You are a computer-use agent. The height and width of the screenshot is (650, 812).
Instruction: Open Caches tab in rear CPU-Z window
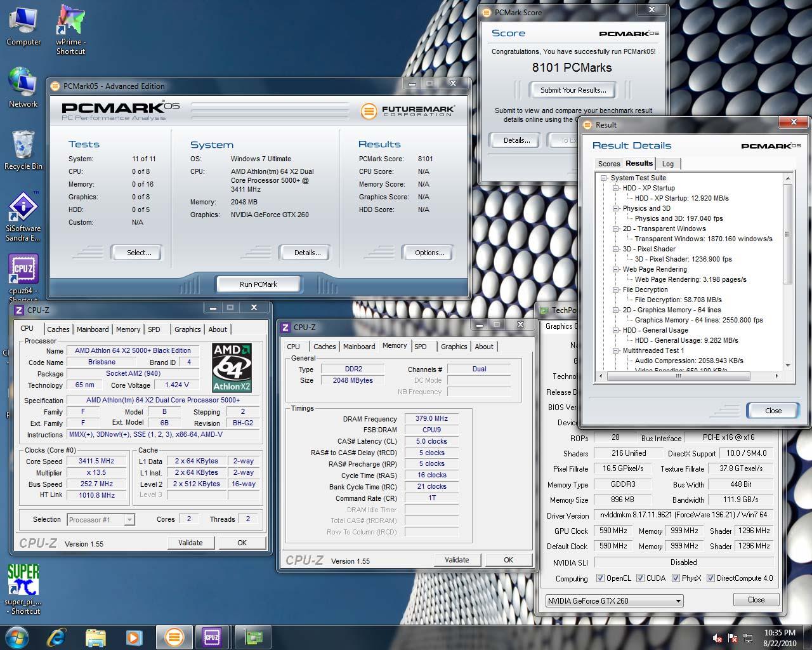point(58,329)
